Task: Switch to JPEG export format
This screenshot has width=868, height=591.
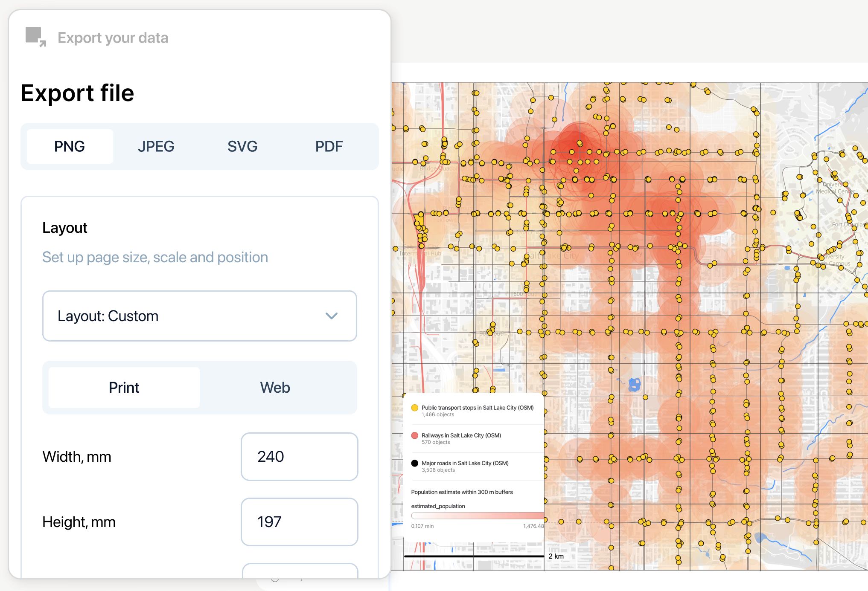Action: click(156, 146)
